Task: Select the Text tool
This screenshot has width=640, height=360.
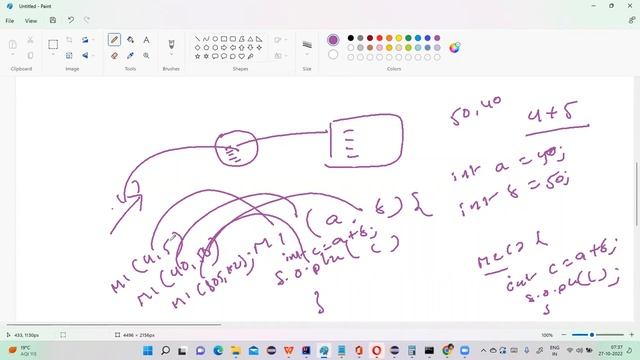Action: pyautogui.click(x=146, y=40)
